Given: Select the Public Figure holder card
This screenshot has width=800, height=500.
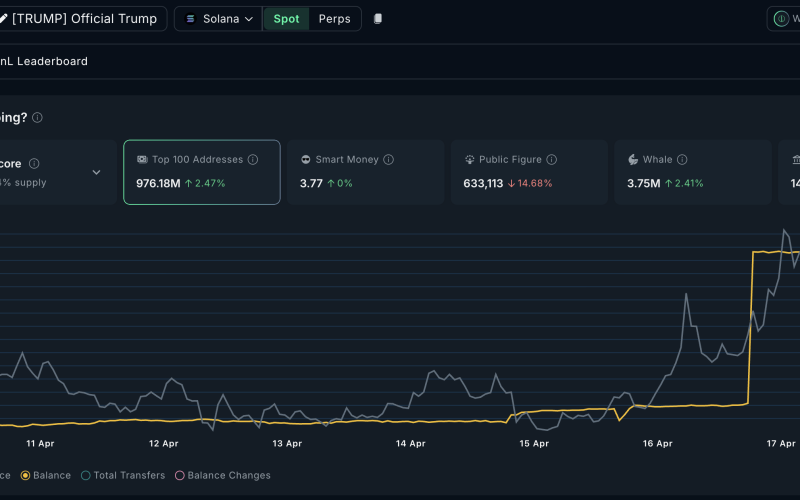Looking at the screenshot, I should (529, 172).
